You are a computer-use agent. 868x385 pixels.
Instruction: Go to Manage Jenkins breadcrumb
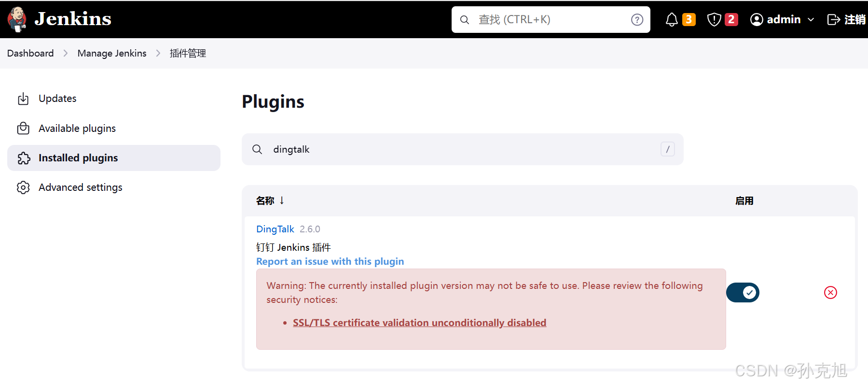[x=112, y=53]
